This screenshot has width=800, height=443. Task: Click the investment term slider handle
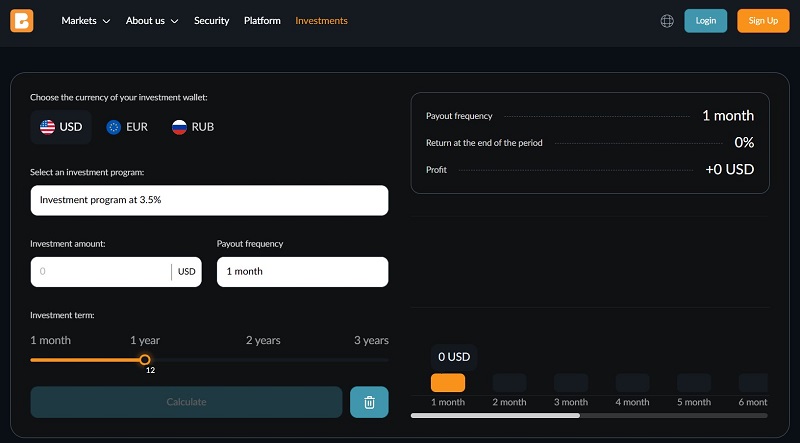click(x=145, y=359)
